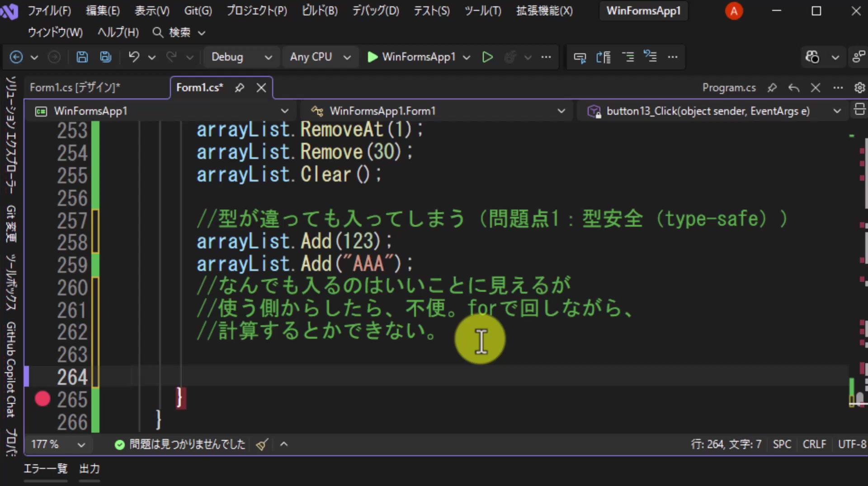Split the editor window with split icon
Image resolution: width=868 pixels, height=486 pixels.
(859, 110)
